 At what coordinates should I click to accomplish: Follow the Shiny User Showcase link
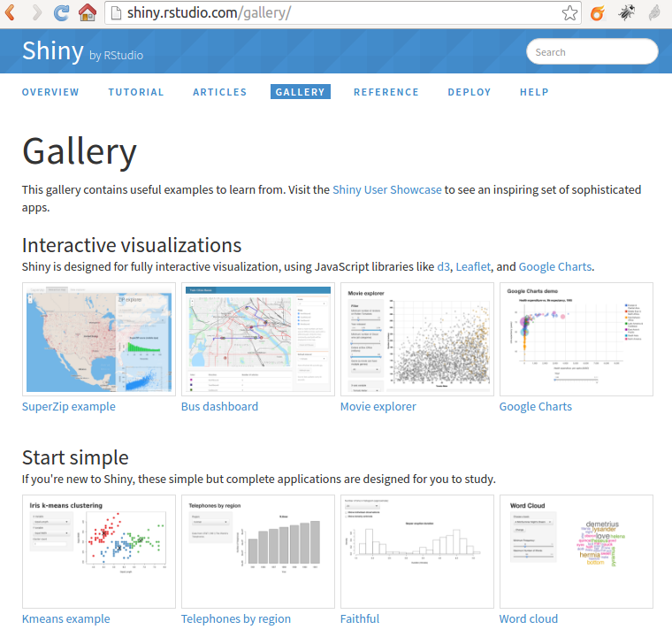(386, 189)
